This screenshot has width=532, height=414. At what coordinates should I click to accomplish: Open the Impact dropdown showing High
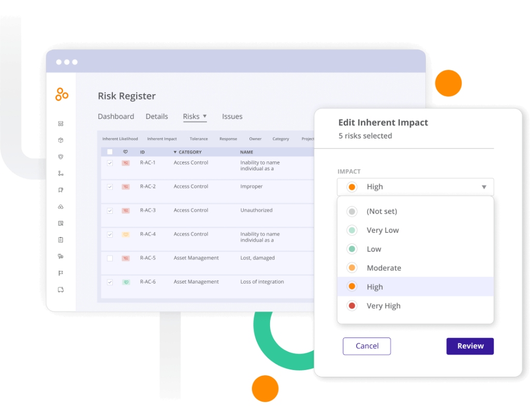[415, 187]
